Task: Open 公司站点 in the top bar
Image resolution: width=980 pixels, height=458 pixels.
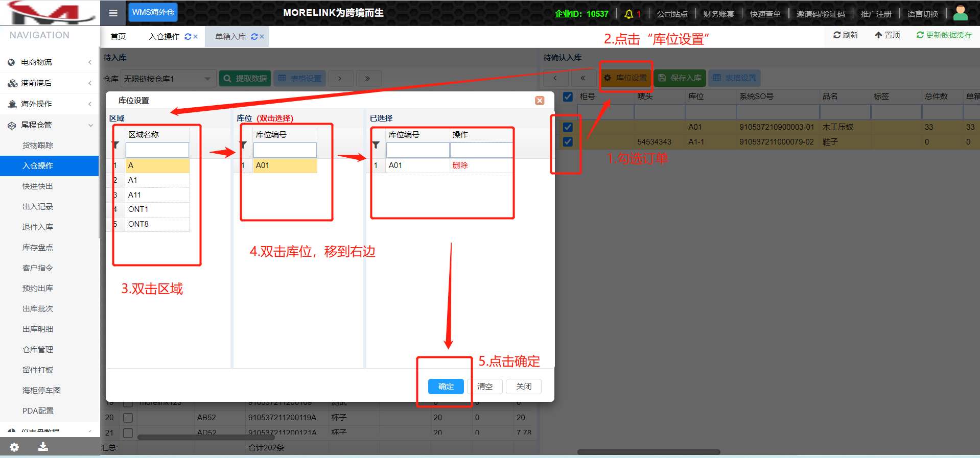Action: 672,14
